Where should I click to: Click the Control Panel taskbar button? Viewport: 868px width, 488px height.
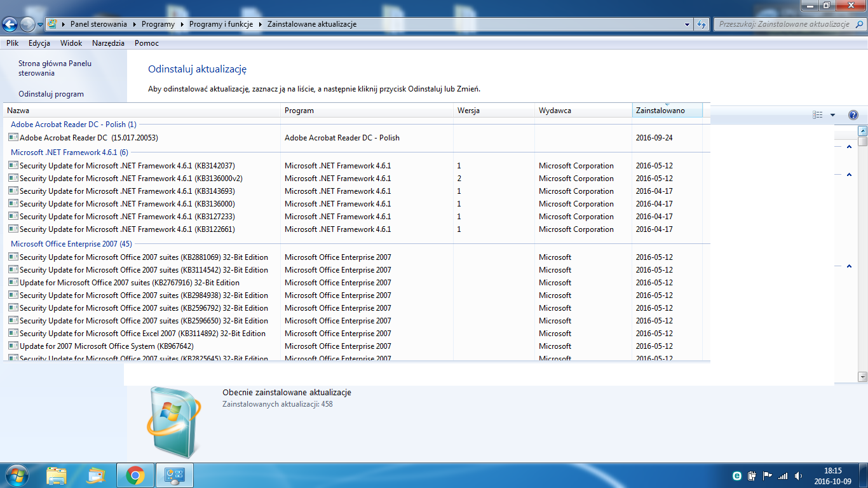[x=174, y=475]
